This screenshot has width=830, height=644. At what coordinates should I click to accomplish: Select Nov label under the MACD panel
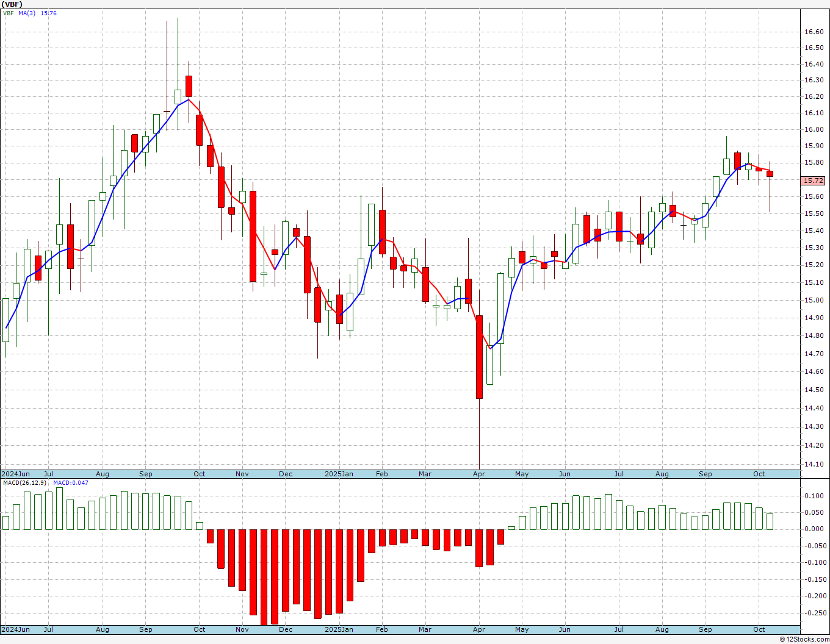point(242,629)
